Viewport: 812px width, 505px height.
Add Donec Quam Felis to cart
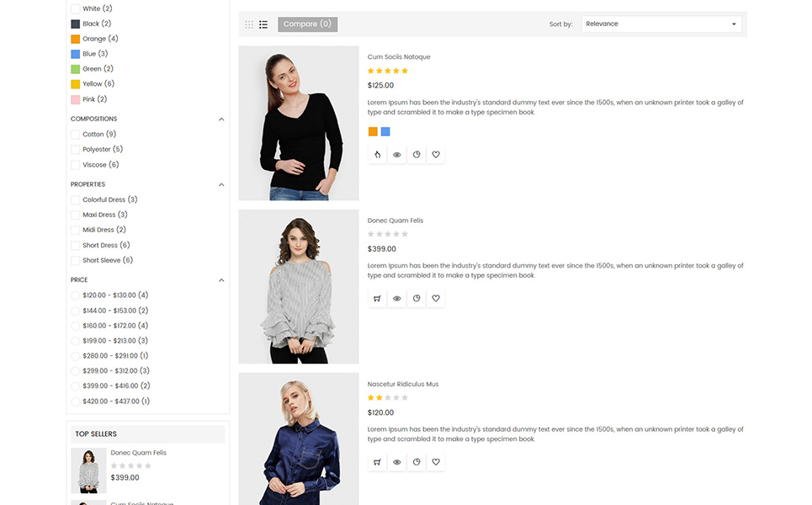pyautogui.click(x=378, y=298)
